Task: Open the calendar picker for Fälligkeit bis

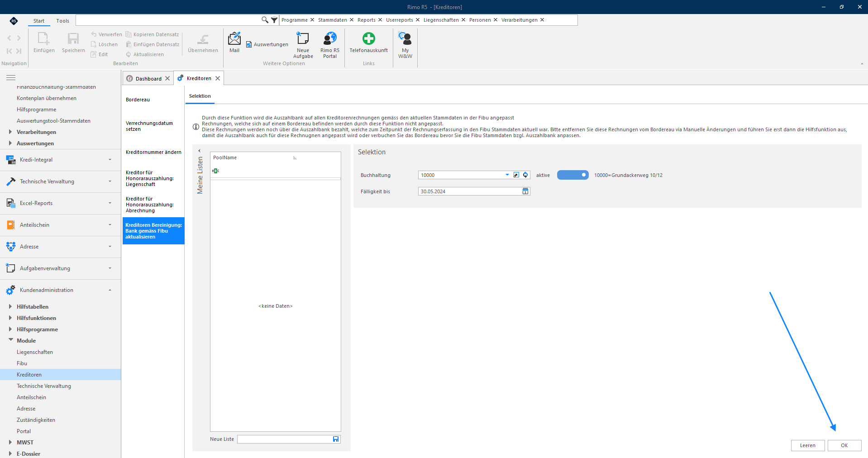Action: [525, 191]
